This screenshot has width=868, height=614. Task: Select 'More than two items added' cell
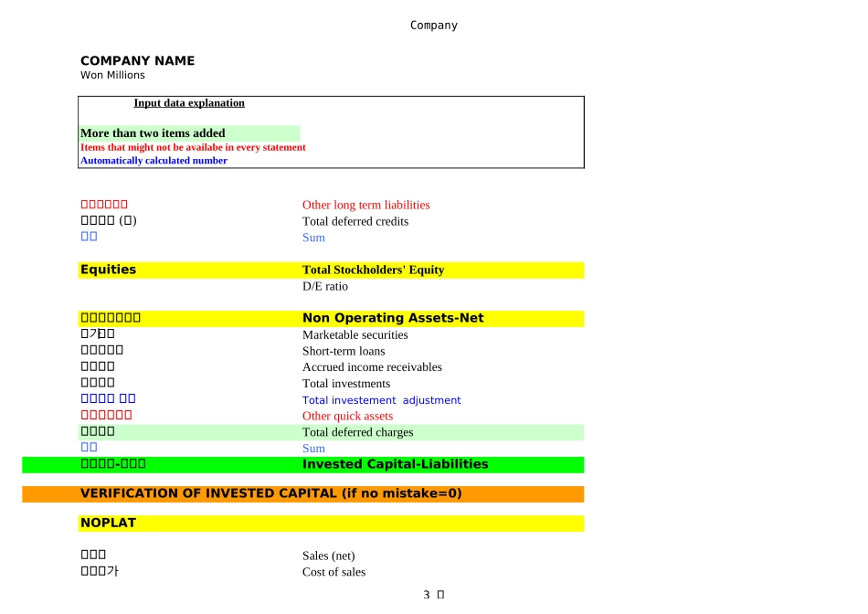click(189, 133)
